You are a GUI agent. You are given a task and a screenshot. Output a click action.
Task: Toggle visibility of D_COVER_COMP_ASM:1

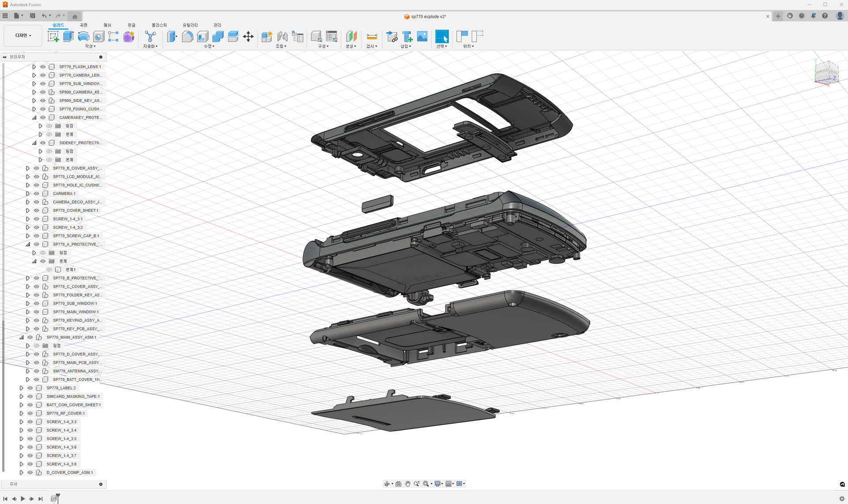click(30, 472)
